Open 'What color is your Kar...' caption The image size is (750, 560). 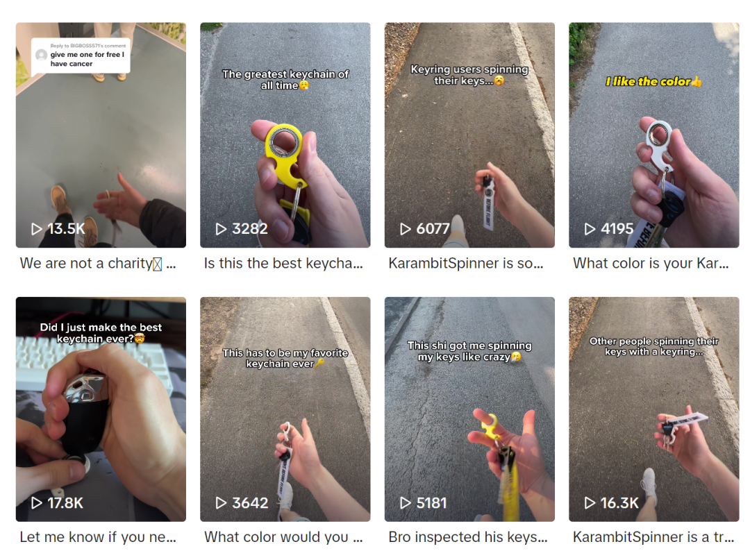651,263
